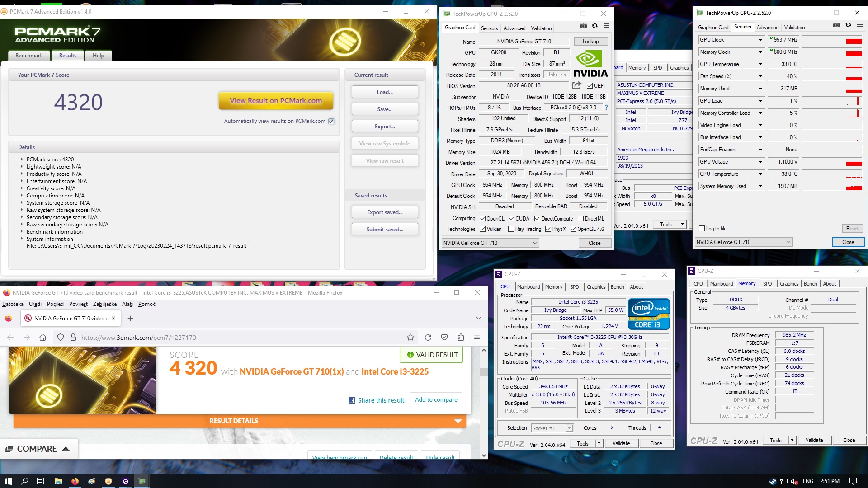Save page to Pocket in Firefox
This screenshot has height=488, width=868.
click(444, 337)
